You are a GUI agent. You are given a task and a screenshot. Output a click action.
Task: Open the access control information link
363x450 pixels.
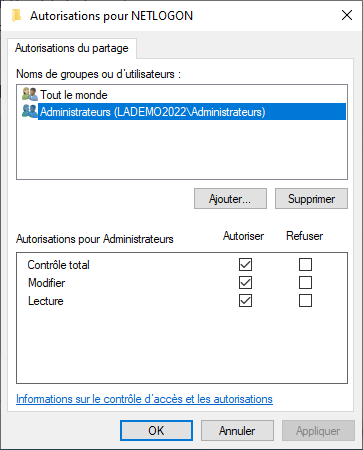[144, 399]
